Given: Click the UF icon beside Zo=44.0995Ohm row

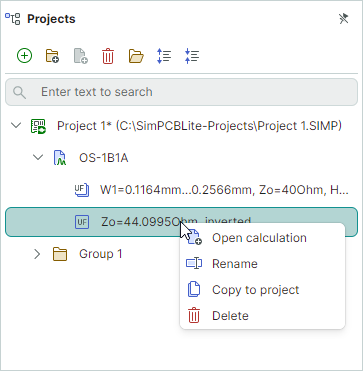Looking at the screenshot, I should point(82,222).
